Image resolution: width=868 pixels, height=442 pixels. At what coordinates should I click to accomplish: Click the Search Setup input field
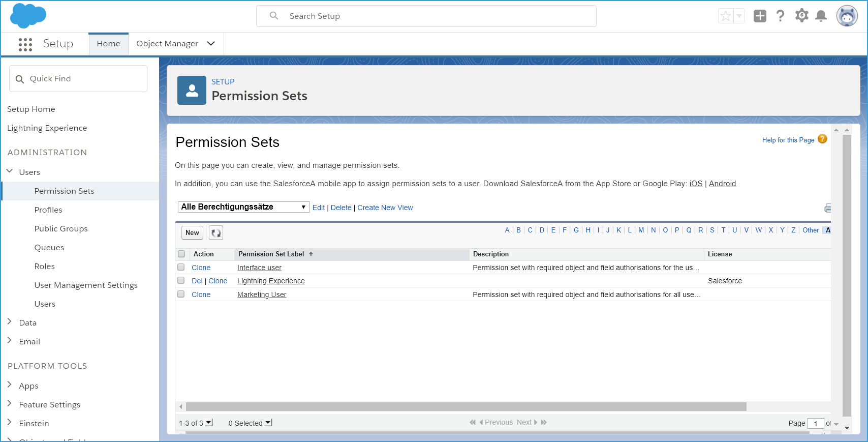426,16
